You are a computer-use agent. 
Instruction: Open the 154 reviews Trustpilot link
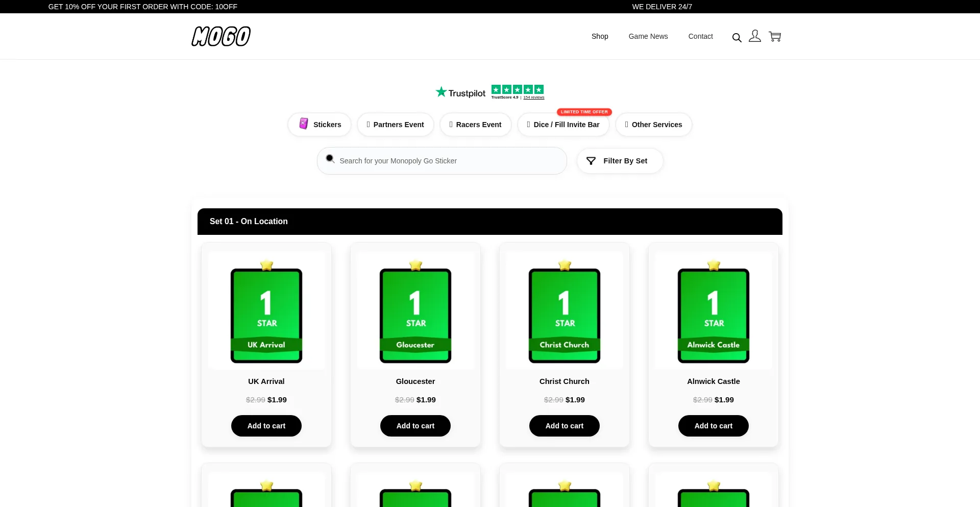click(x=534, y=98)
